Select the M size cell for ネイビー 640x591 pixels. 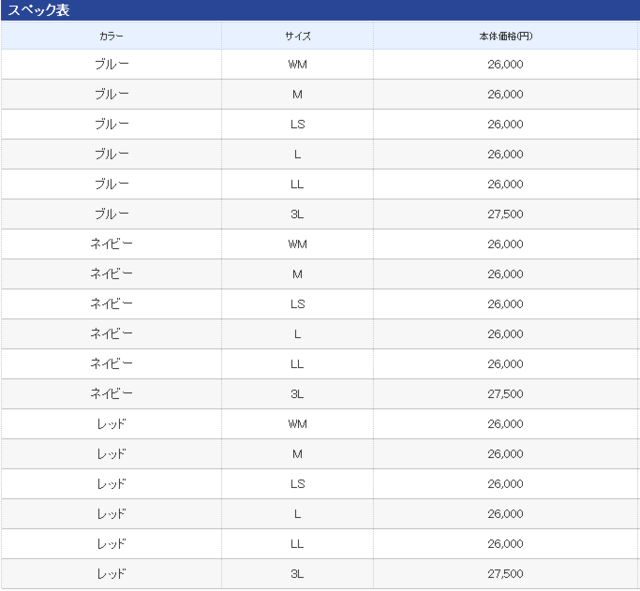tap(297, 275)
